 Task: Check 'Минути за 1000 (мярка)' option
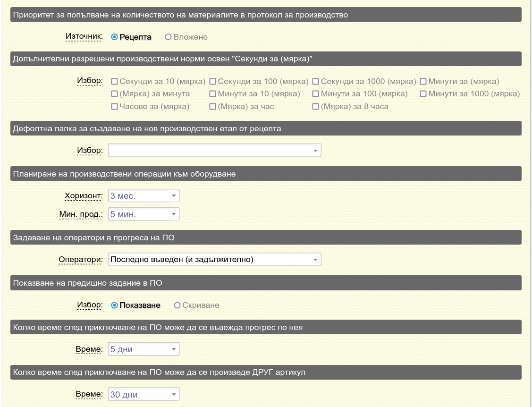(423, 94)
